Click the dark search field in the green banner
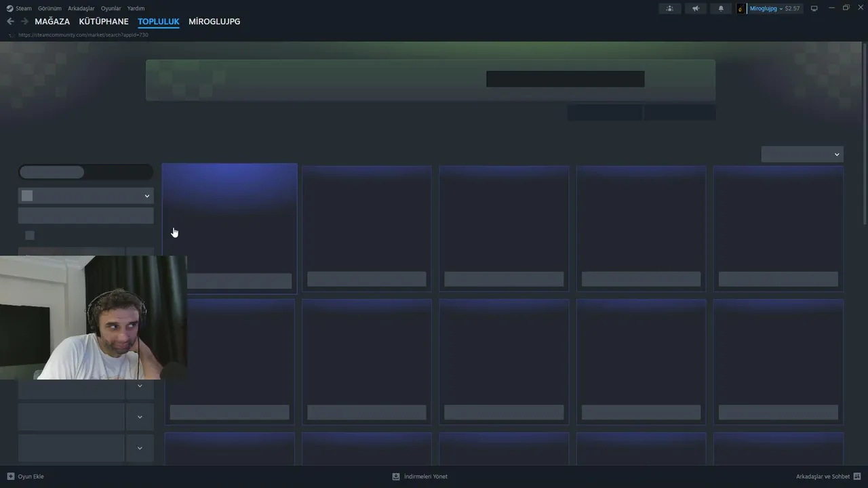Viewport: 868px width, 488px height. 565,79
